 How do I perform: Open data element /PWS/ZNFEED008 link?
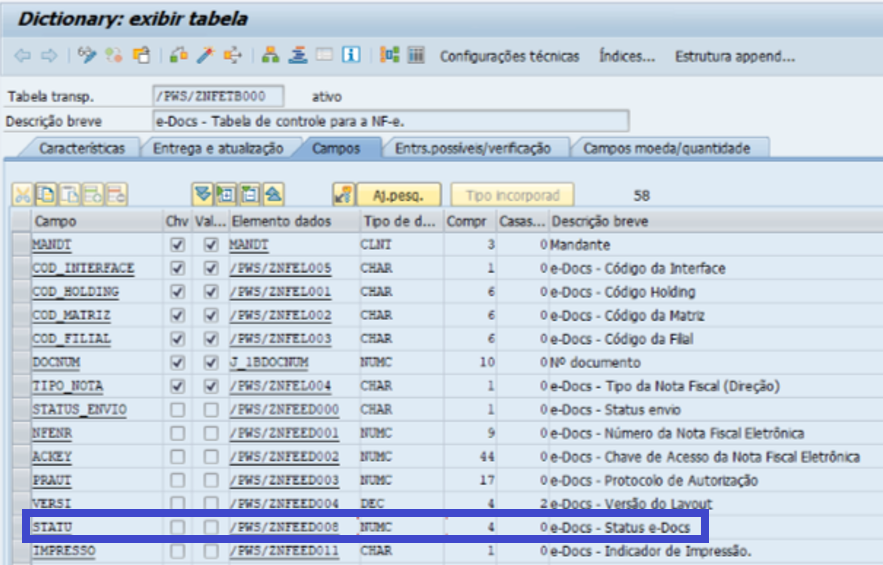coord(284,528)
